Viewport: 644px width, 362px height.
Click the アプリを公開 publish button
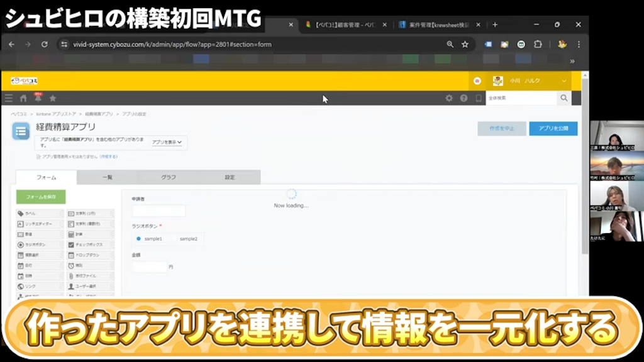coord(553,128)
